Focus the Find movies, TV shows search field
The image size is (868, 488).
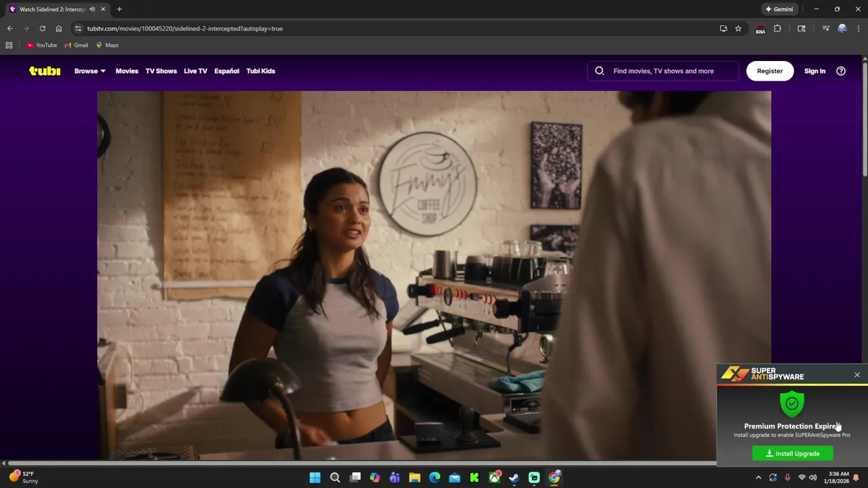663,70
